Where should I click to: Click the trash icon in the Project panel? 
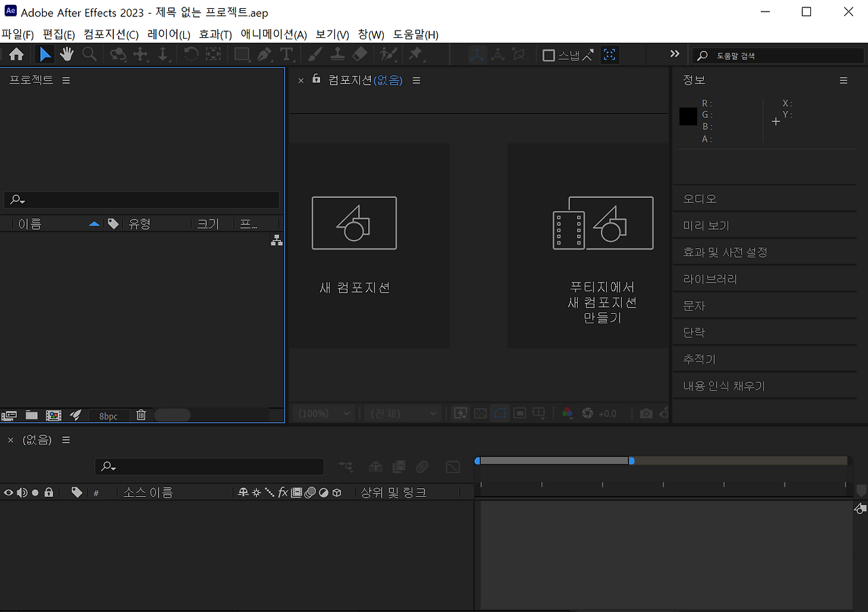click(141, 414)
